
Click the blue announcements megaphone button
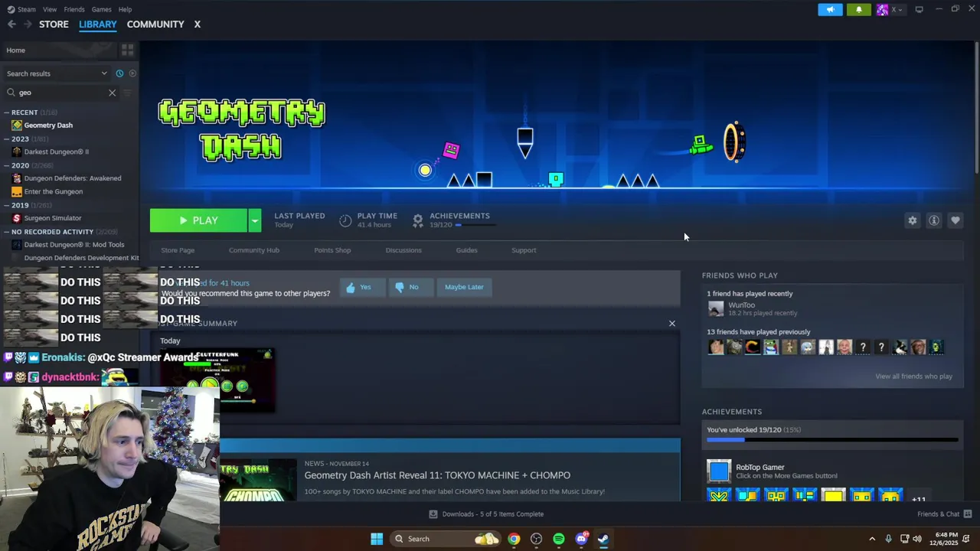coord(830,9)
